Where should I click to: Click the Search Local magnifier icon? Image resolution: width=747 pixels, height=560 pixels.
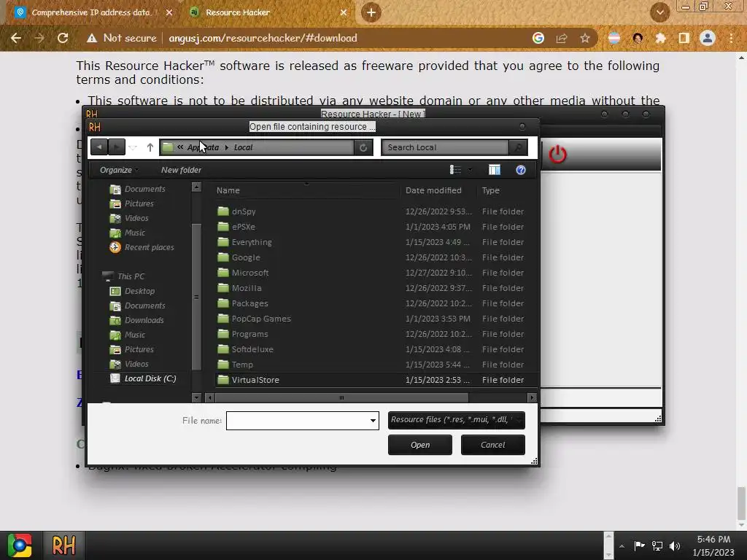[x=518, y=147]
